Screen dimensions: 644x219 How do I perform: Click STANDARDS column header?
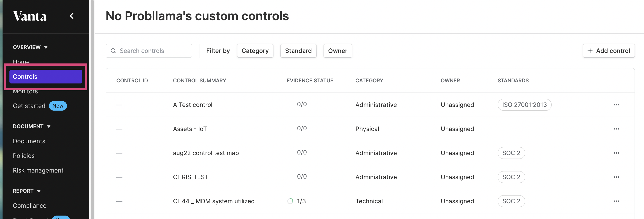click(513, 80)
